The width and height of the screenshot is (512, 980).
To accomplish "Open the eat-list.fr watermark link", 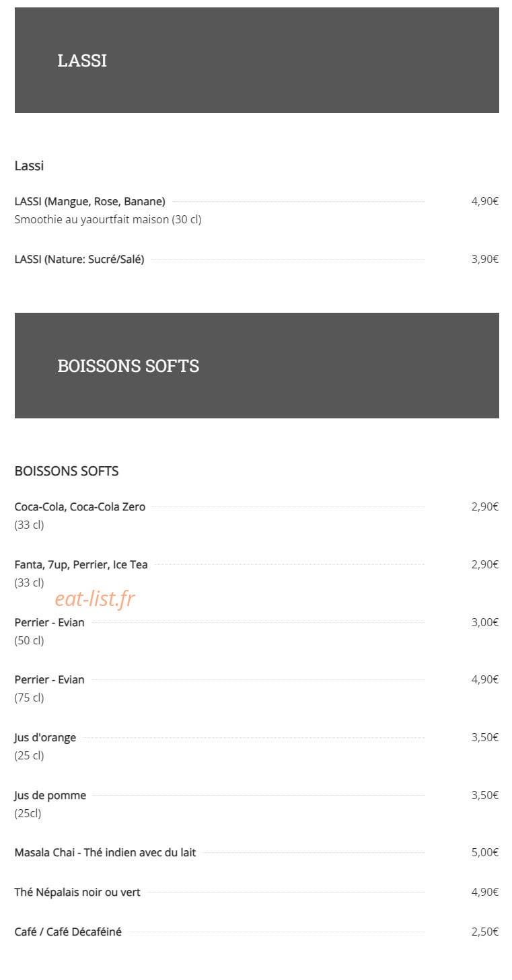I will point(95,599).
